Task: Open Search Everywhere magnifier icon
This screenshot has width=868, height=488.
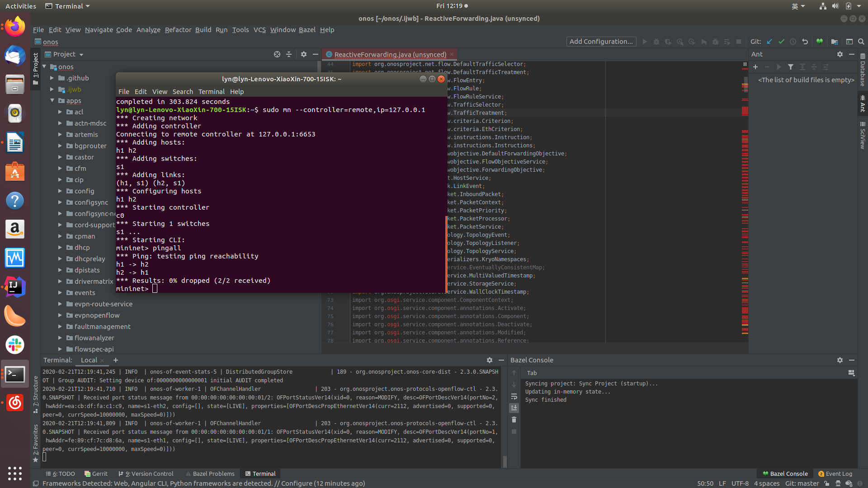Action: 861,42
